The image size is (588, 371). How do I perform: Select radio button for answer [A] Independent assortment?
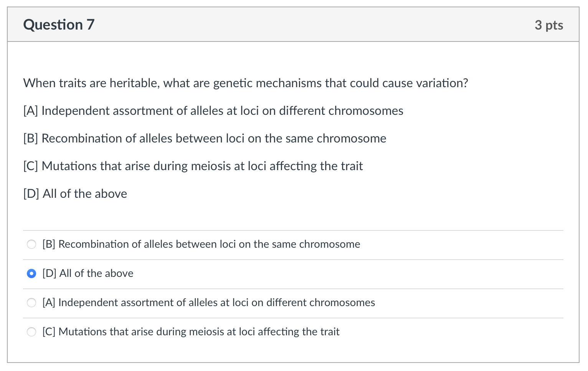(31, 303)
